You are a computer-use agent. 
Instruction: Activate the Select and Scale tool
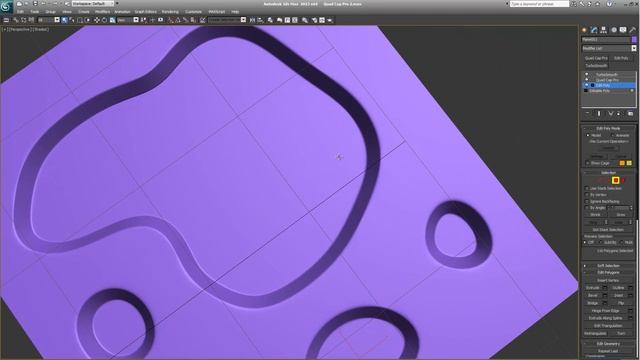pos(112,20)
